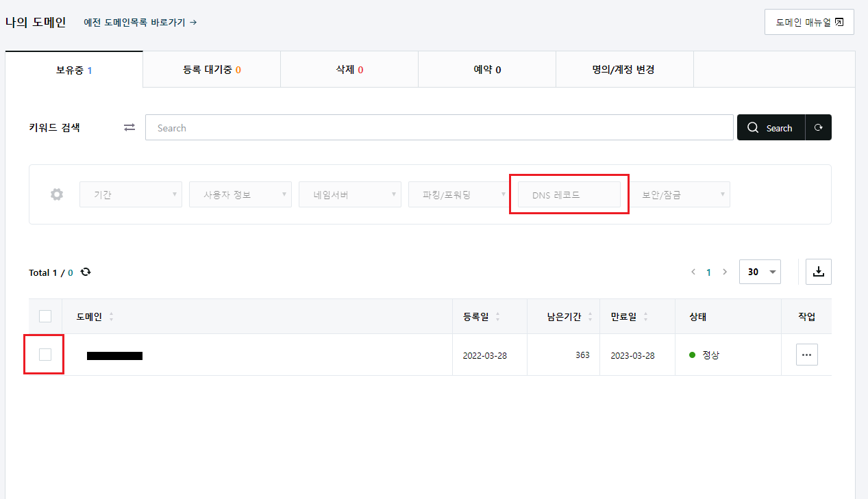Sort by 도메인 column arrows
The image size is (868, 499).
coord(111,316)
